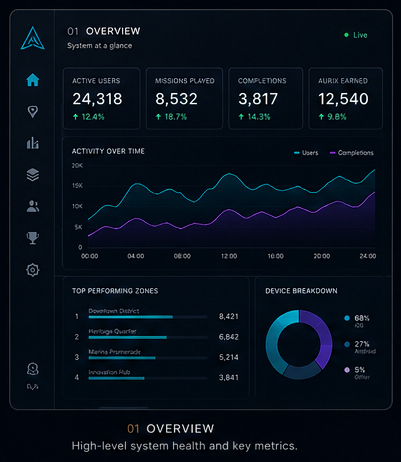Select the Active Users 24,318 card
401x462 pixels.
click(102, 98)
